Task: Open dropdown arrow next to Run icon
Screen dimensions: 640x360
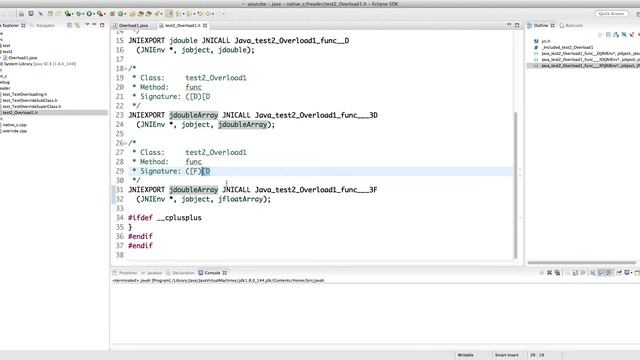Action: (x=94, y=14)
